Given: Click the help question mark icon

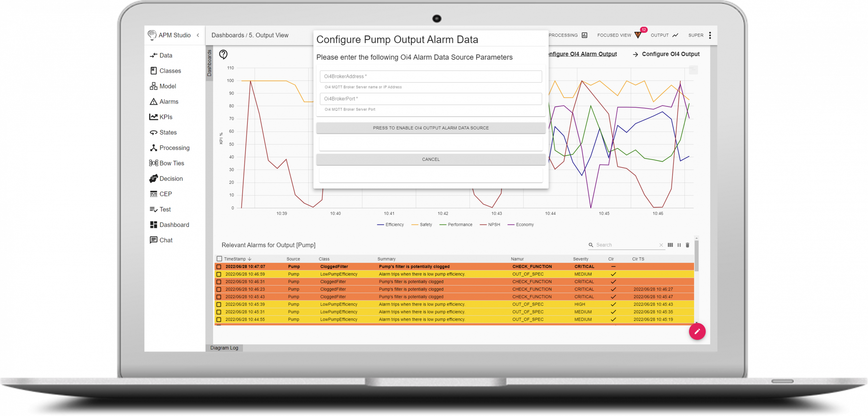Looking at the screenshot, I should (x=223, y=54).
